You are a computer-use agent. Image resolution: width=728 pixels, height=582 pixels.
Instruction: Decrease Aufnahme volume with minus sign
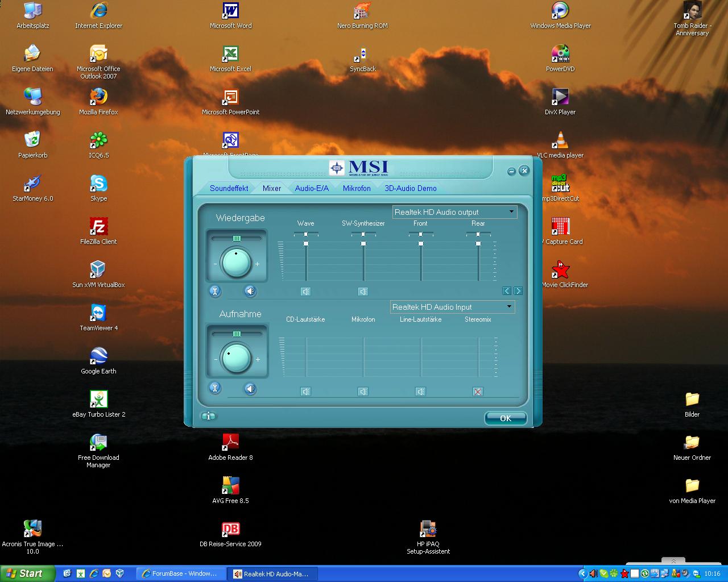coord(216,360)
